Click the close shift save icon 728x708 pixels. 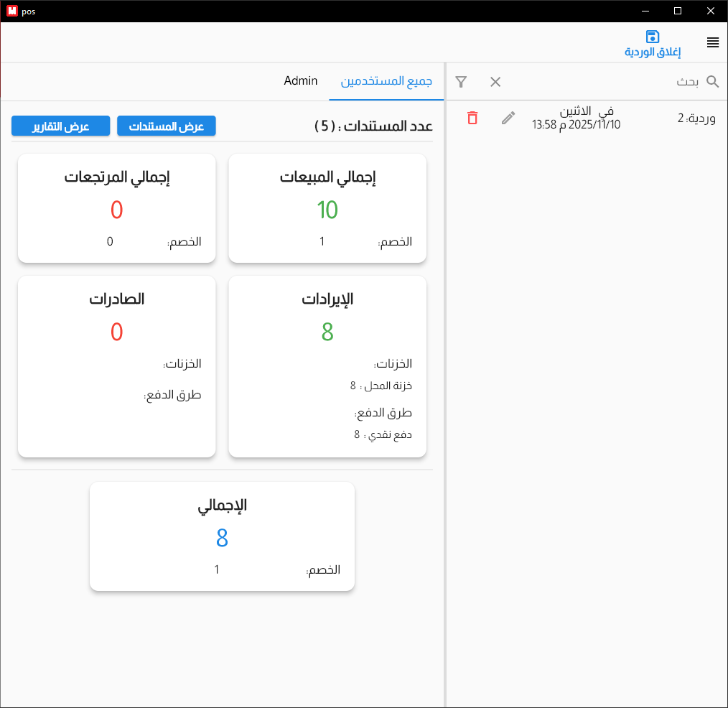point(652,36)
